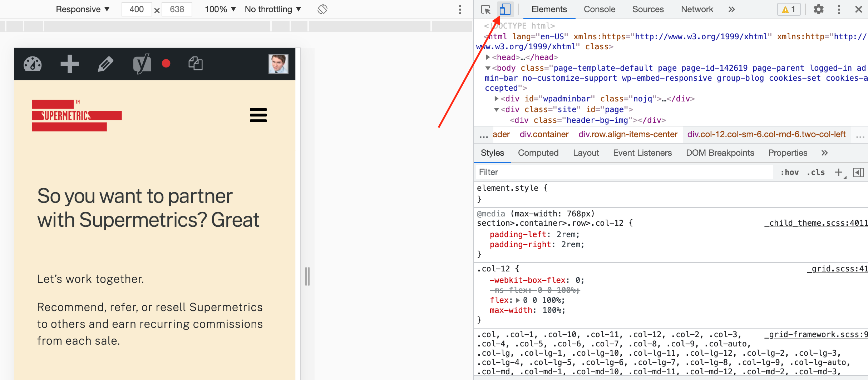Open the _child_theme.scss:4011 source link
Viewport: 868px width, 380px height.
[816, 223]
